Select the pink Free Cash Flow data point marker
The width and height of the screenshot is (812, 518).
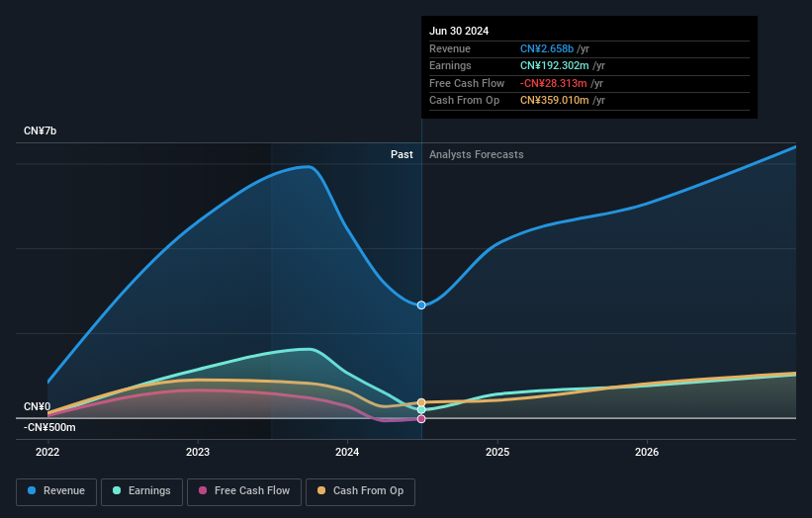pyautogui.click(x=421, y=419)
